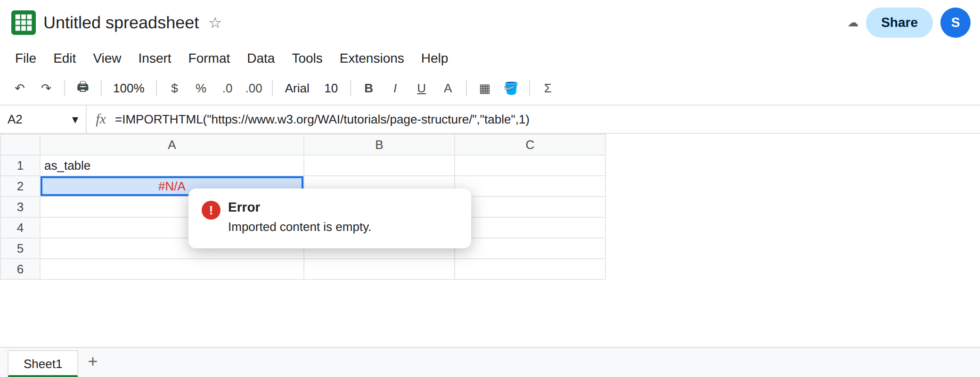
Task: Toggle Underline formatting
Action: [x=421, y=88]
